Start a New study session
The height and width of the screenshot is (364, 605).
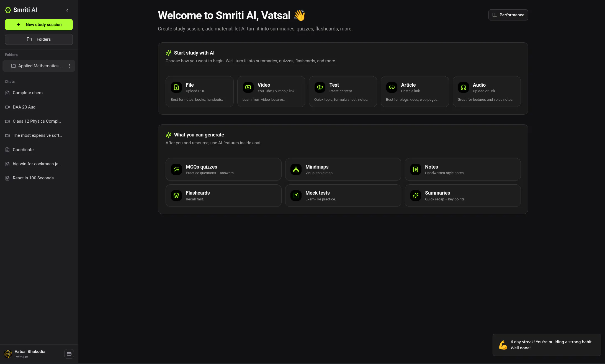coord(39,25)
